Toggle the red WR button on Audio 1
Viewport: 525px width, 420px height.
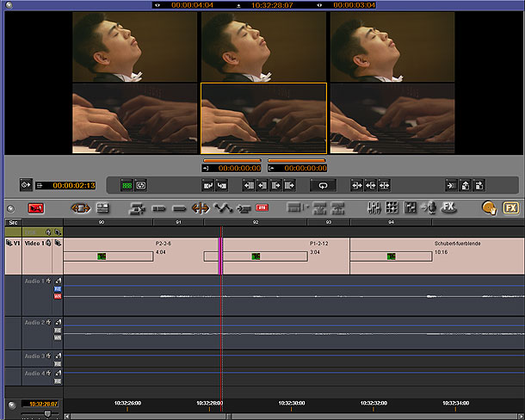[x=58, y=296]
